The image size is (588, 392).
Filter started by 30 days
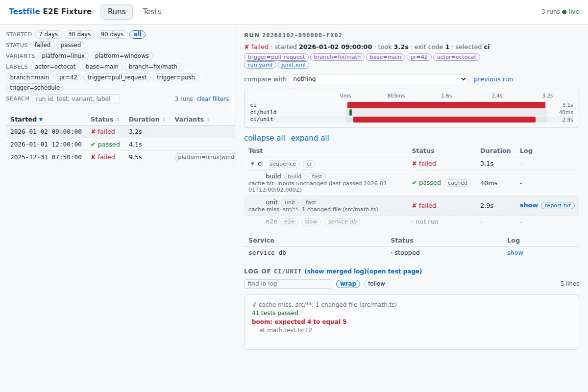pos(79,34)
